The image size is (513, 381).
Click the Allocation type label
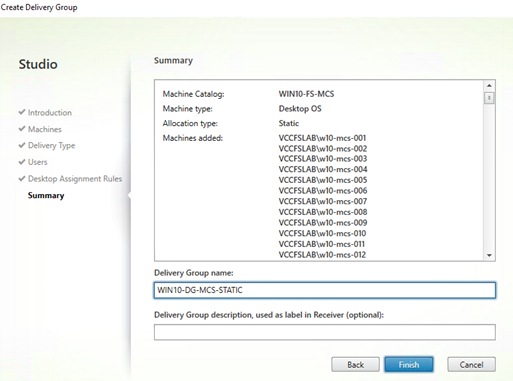click(x=190, y=123)
